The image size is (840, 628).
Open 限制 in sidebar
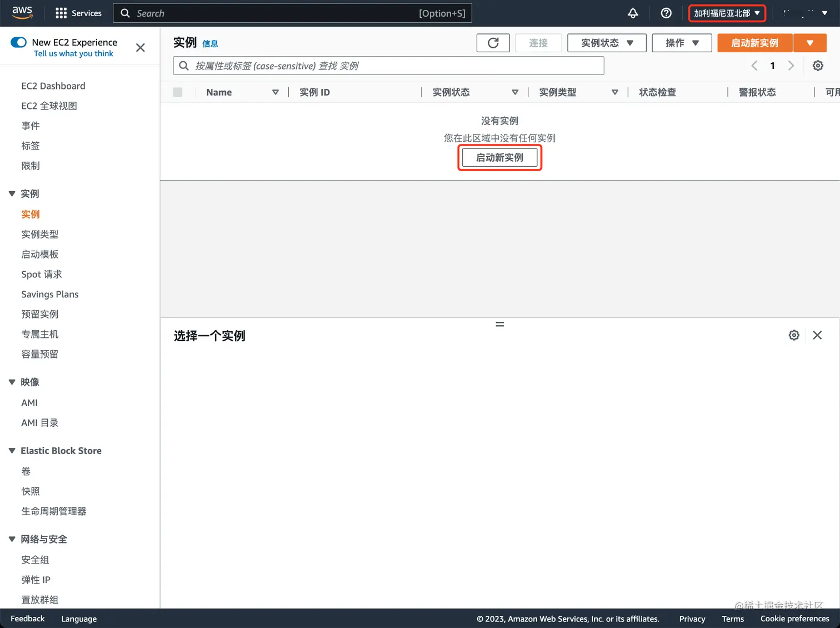tap(31, 166)
